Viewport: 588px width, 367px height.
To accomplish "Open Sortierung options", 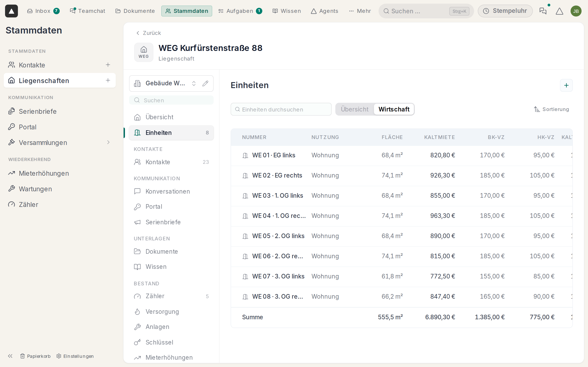I will tap(551, 109).
